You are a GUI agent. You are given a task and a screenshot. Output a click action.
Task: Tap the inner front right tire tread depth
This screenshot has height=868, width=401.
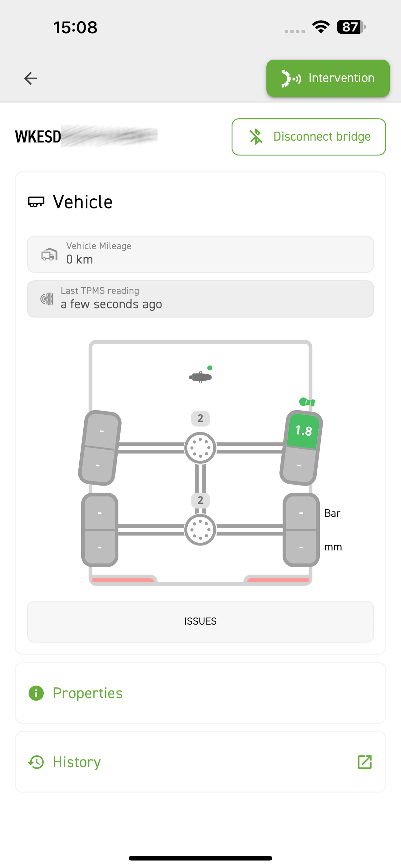(x=299, y=466)
